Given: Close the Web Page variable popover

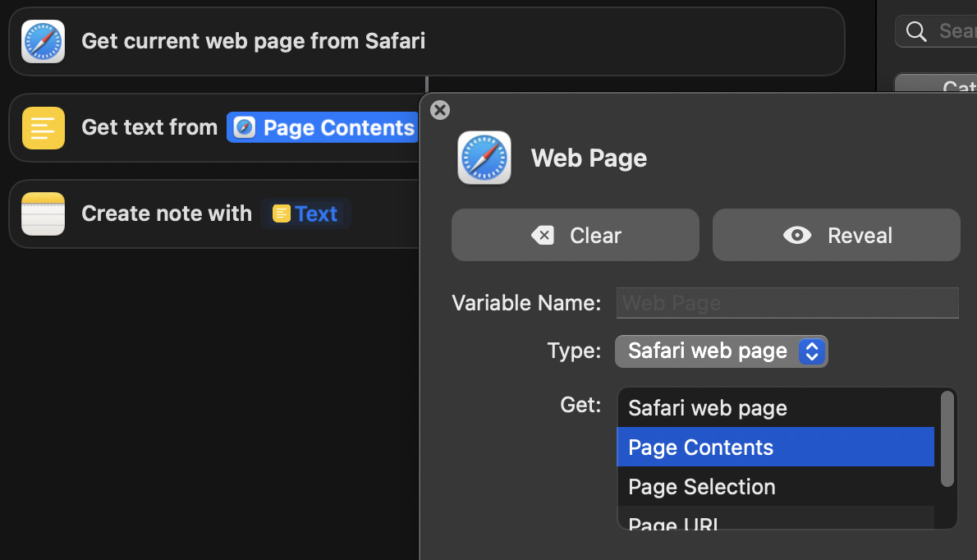Looking at the screenshot, I should click(440, 110).
